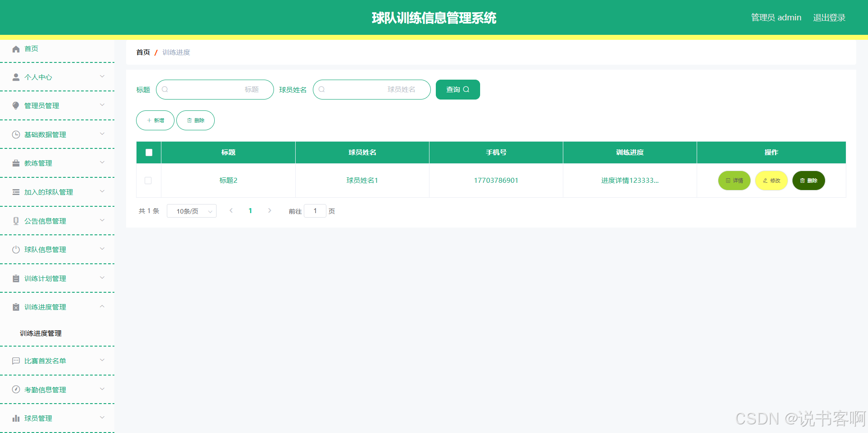The image size is (868, 433).
Task: Focus the 标题 search input field
Action: (x=215, y=90)
